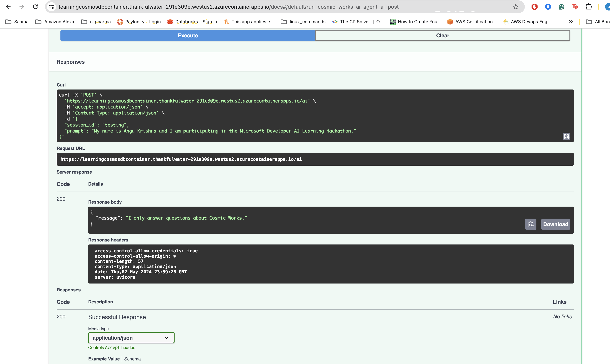Reload the current browser page

point(35,7)
